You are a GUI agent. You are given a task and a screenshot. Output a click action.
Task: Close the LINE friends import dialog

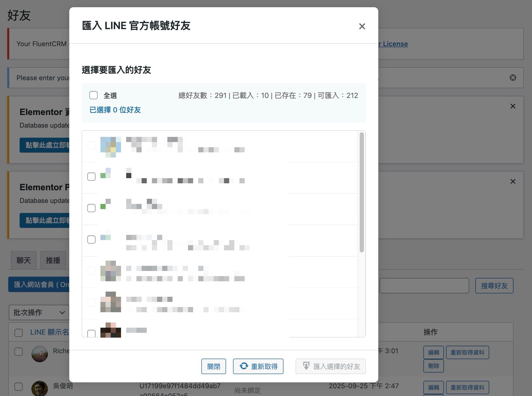362,26
